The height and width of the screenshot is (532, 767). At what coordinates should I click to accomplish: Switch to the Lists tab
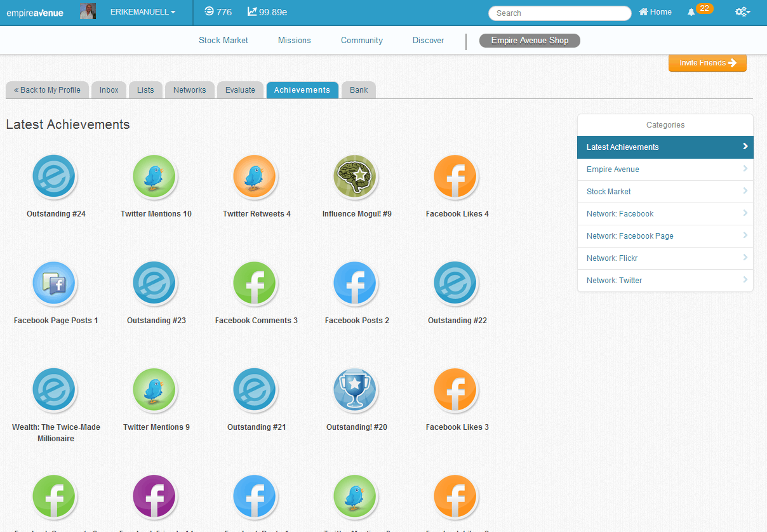tap(145, 90)
